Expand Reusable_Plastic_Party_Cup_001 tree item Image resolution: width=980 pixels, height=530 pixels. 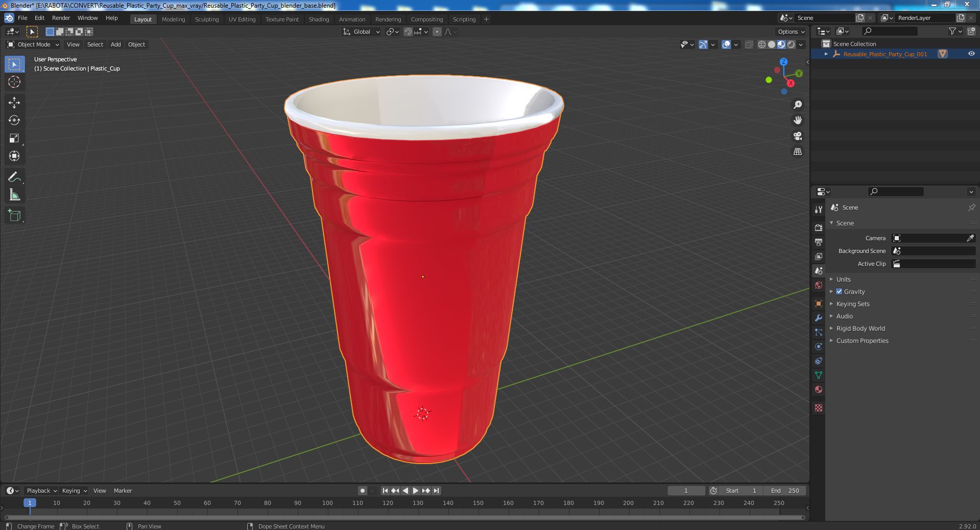[826, 54]
